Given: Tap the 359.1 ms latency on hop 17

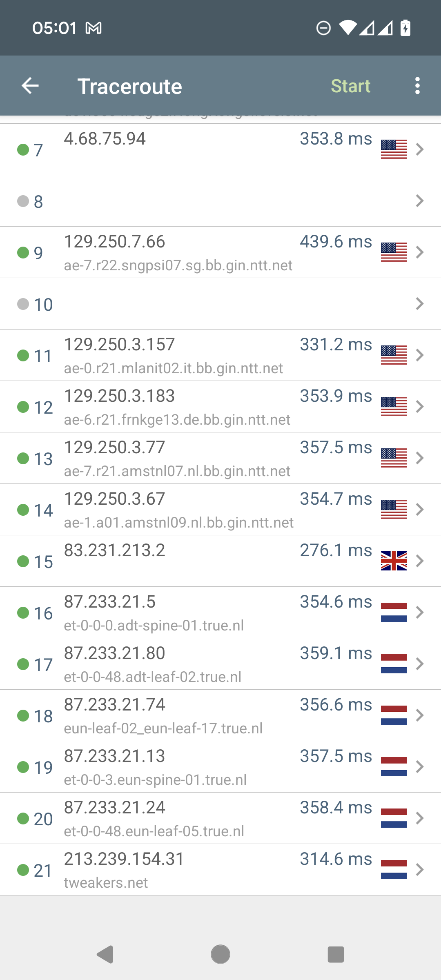Looking at the screenshot, I should click(x=336, y=653).
